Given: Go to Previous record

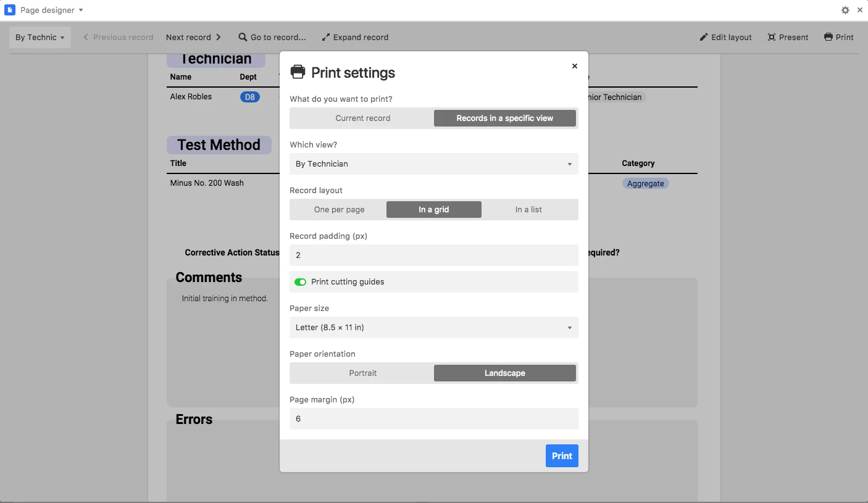Looking at the screenshot, I should coord(119,37).
